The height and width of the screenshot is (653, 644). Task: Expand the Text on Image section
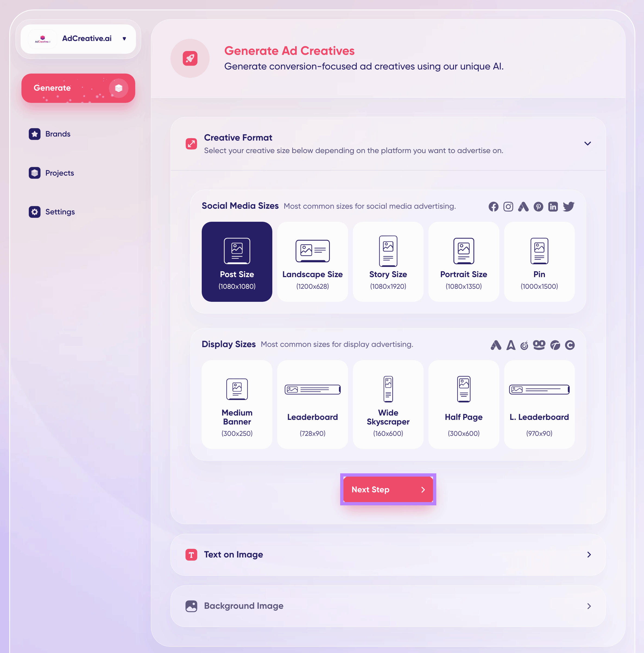(388, 554)
